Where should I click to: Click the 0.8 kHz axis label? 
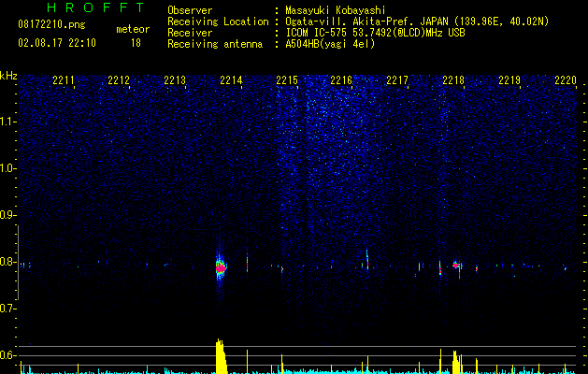7,262
